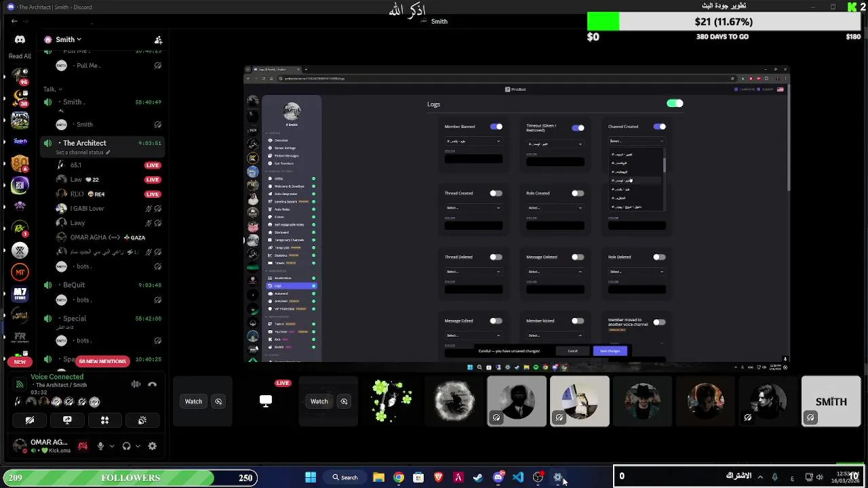Open Auto Responder in ProBot sidebar
Viewport: 868px width, 488px height.
point(285,194)
